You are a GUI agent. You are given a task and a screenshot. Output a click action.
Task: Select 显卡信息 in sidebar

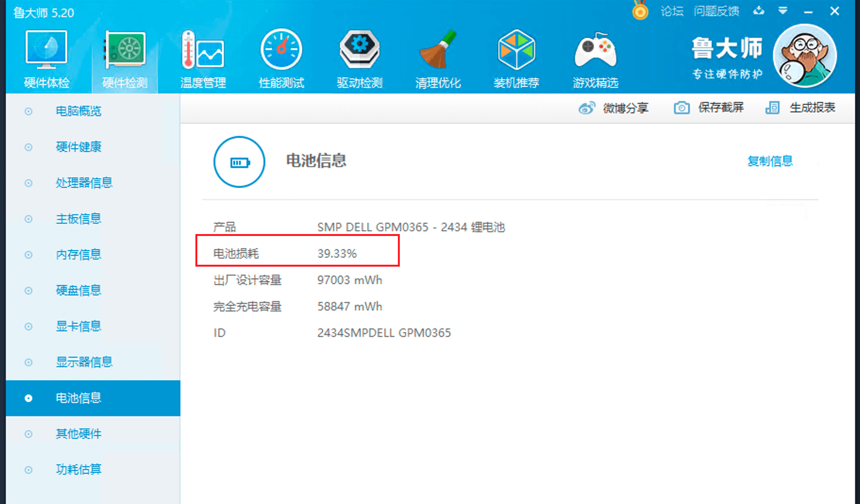pyautogui.click(x=93, y=327)
